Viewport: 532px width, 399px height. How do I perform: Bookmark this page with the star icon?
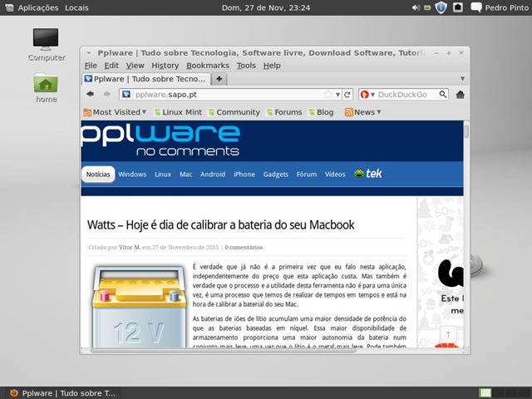click(x=328, y=95)
